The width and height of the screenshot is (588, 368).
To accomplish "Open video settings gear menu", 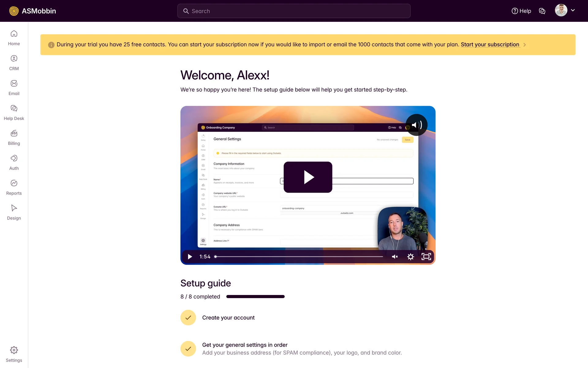I will coord(410,257).
